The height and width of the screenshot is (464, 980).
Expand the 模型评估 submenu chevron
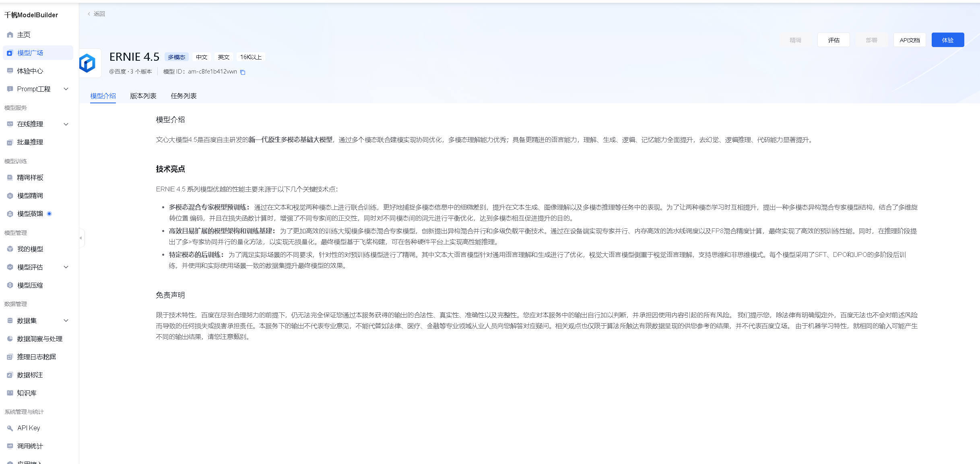coord(66,267)
